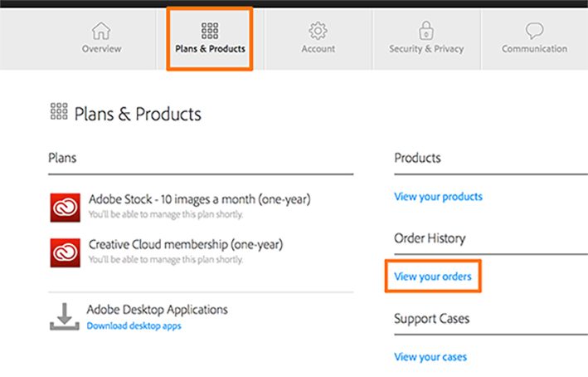The image size is (588, 377).
Task: Select Creative Cloud membership plan title
Action: pos(185,245)
